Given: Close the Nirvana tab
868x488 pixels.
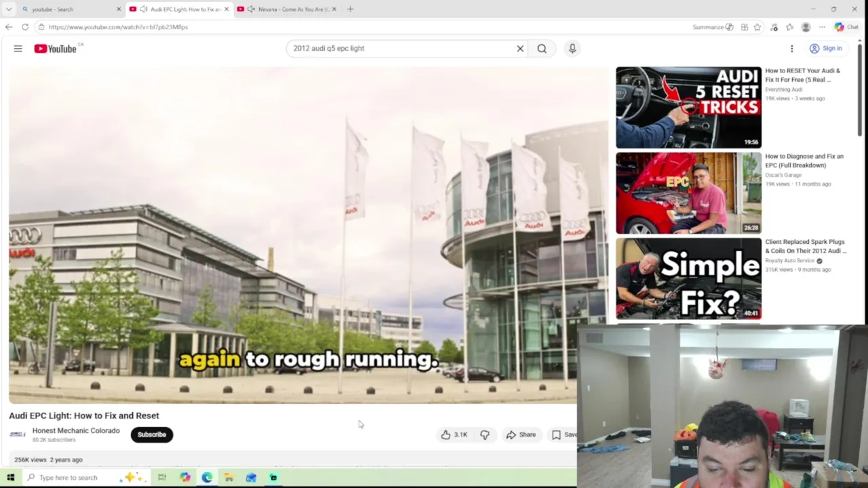Looking at the screenshot, I should (334, 9).
